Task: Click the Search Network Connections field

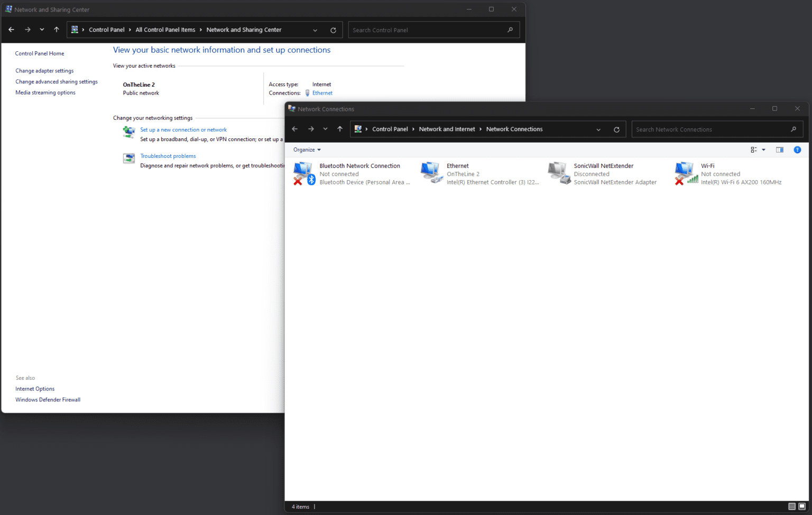Action: coord(711,129)
